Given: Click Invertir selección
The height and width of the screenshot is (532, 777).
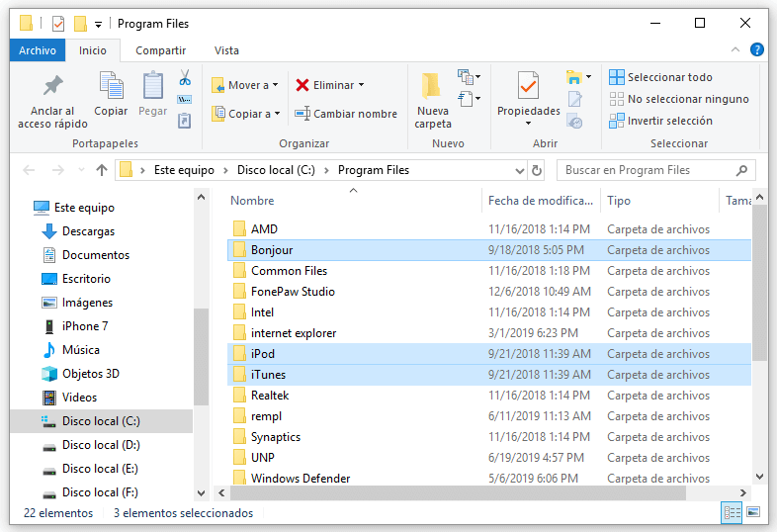Looking at the screenshot, I should tap(660, 121).
